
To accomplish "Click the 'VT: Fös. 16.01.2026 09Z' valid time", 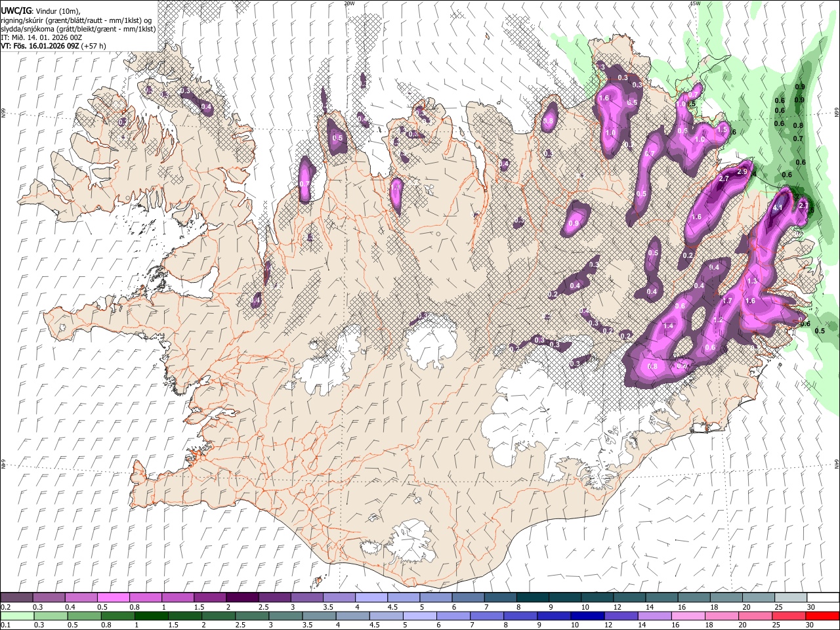I will (x=39, y=46).
